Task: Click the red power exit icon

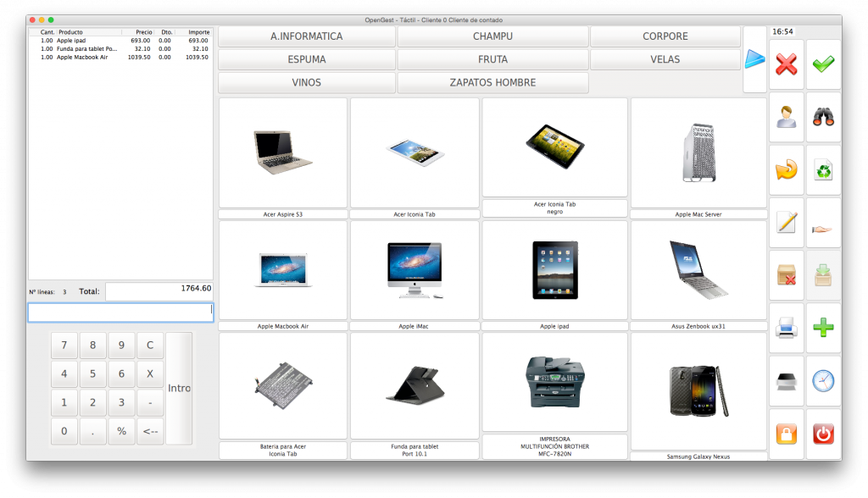Action: click(824, 434)
